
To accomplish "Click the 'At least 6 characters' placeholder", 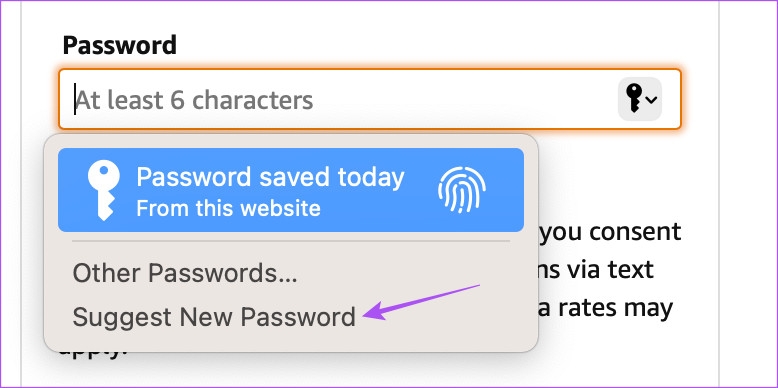I will point(194,101).
